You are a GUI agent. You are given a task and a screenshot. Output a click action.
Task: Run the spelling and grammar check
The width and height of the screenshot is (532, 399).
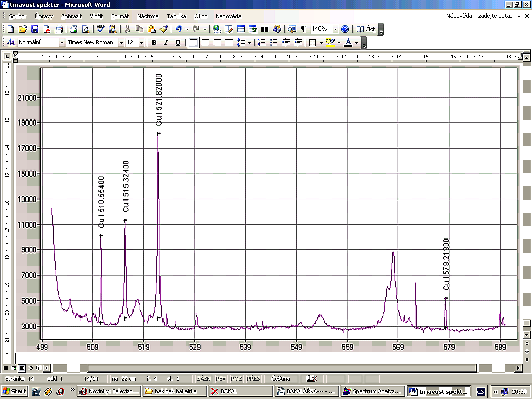point(100,29)
